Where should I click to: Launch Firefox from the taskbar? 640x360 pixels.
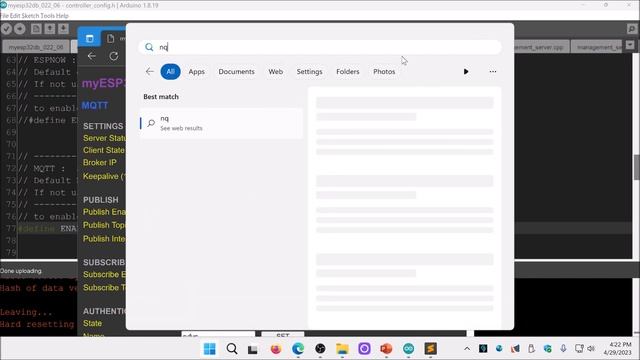pos(276,349)
